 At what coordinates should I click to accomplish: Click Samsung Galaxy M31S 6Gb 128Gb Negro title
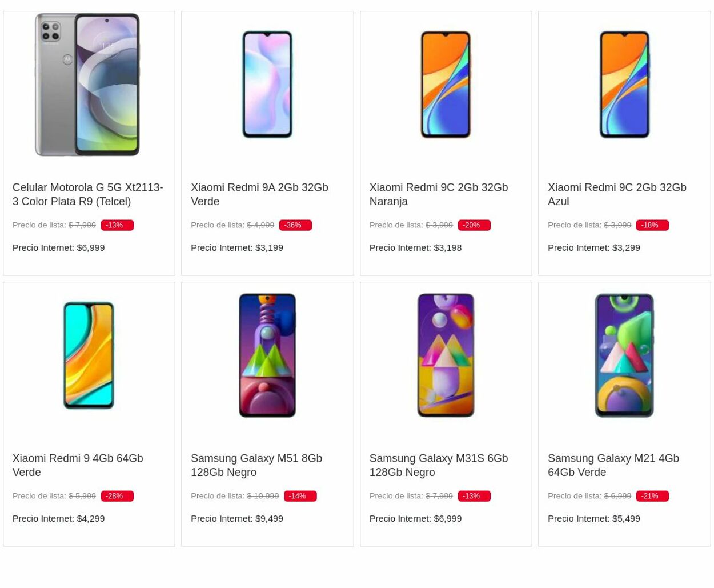[438, 465]
